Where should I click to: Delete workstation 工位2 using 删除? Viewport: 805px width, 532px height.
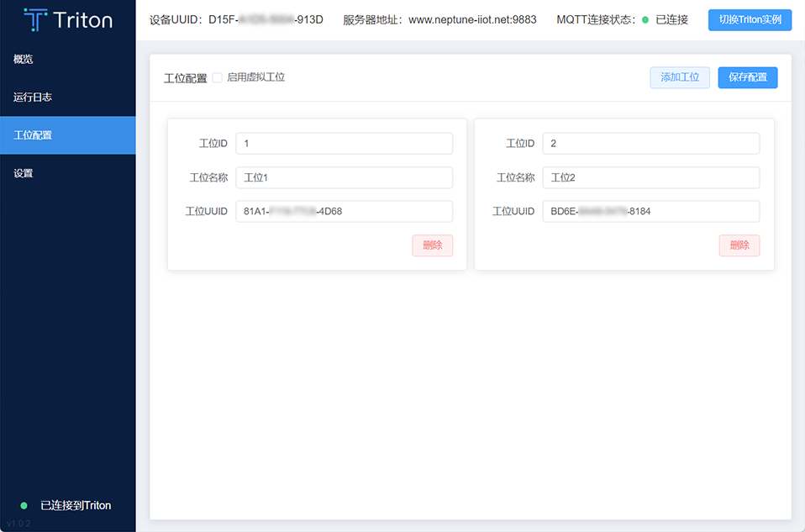click(x=739, y=245)
